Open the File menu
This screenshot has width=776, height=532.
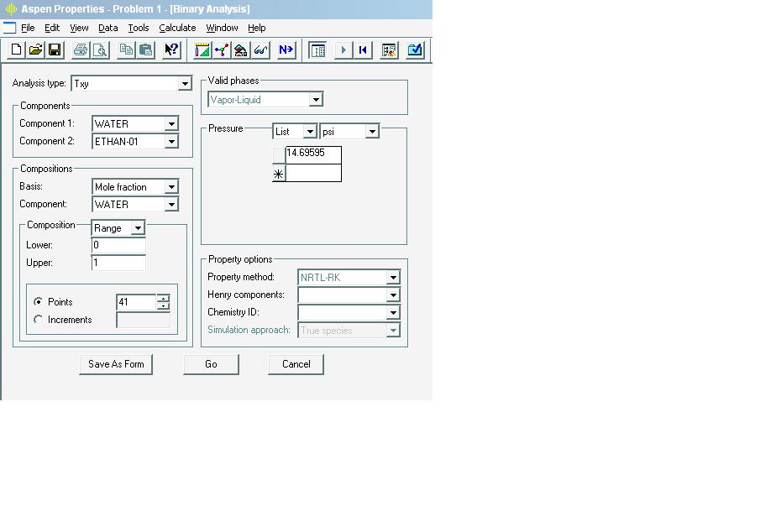(28, 28)
